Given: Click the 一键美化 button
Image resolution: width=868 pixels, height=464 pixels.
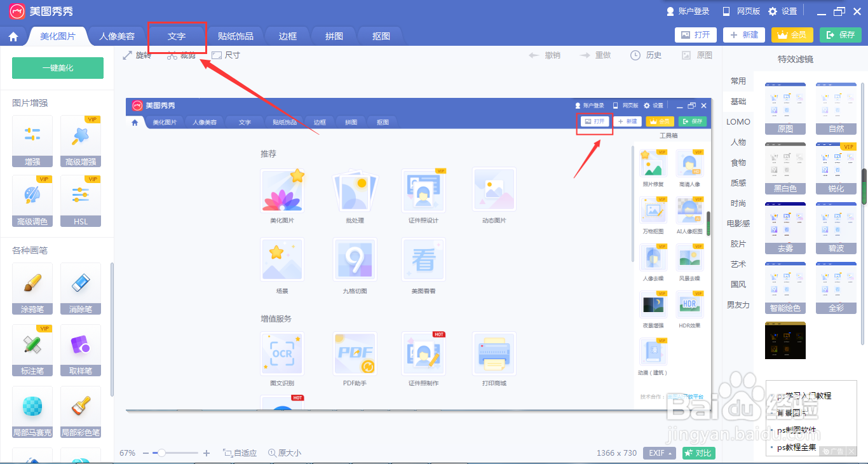Looking at the screenshot, I should [x=58, y=68].
